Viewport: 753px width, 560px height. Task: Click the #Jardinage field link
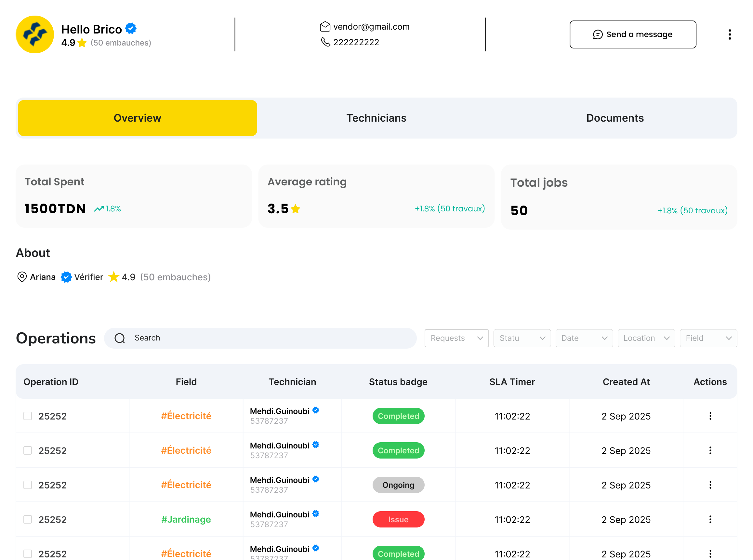point(186,519)
